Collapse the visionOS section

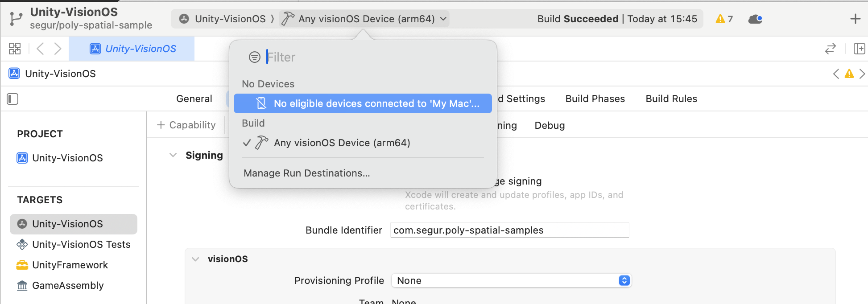pyautogui.click(x=195, y=259)
